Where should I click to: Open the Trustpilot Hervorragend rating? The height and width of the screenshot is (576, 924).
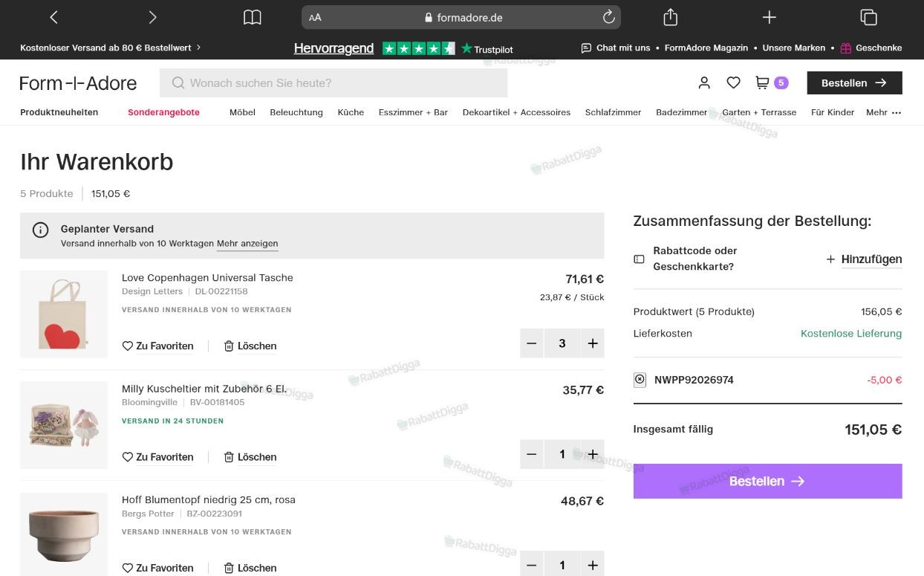coord(403,48)
